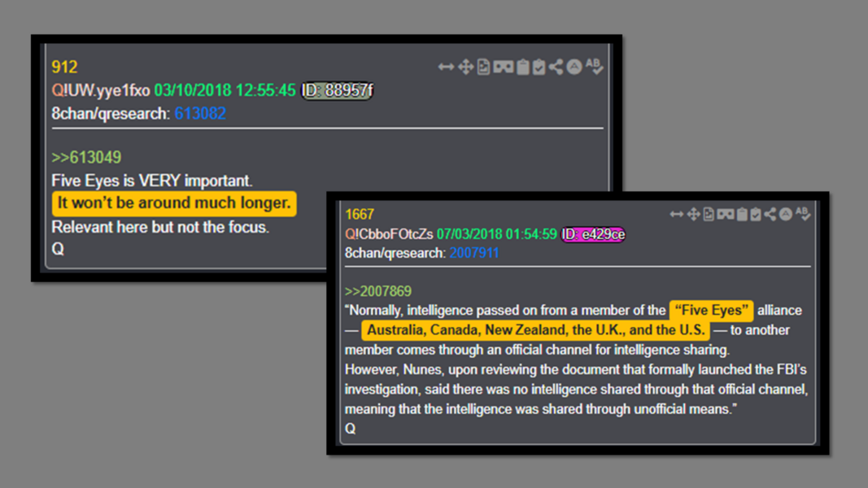Click the magenta ID e429ce badge
The height and width of the screenshot is (488, 868).
click(593, 234)
